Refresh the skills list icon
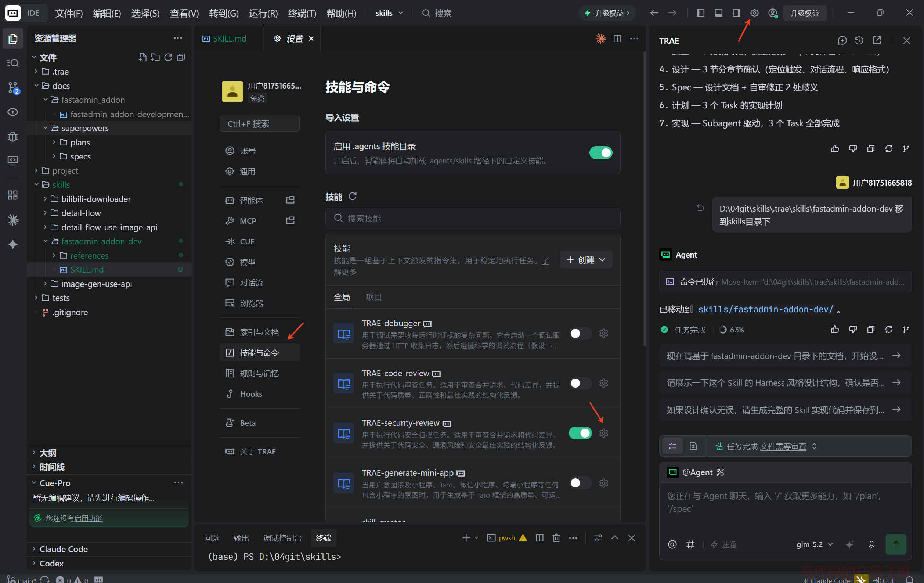The height and width of the screenshot is (583, 924). (353, 197)
